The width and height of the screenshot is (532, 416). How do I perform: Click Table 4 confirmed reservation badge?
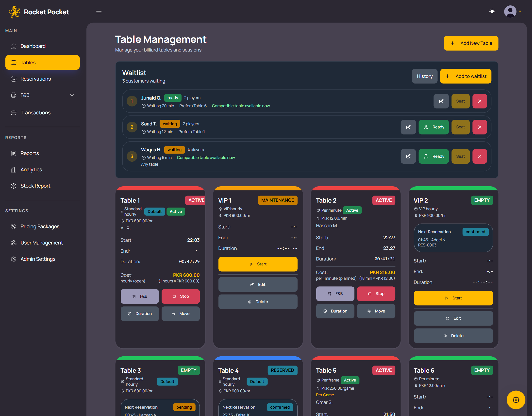click(280, 407)
